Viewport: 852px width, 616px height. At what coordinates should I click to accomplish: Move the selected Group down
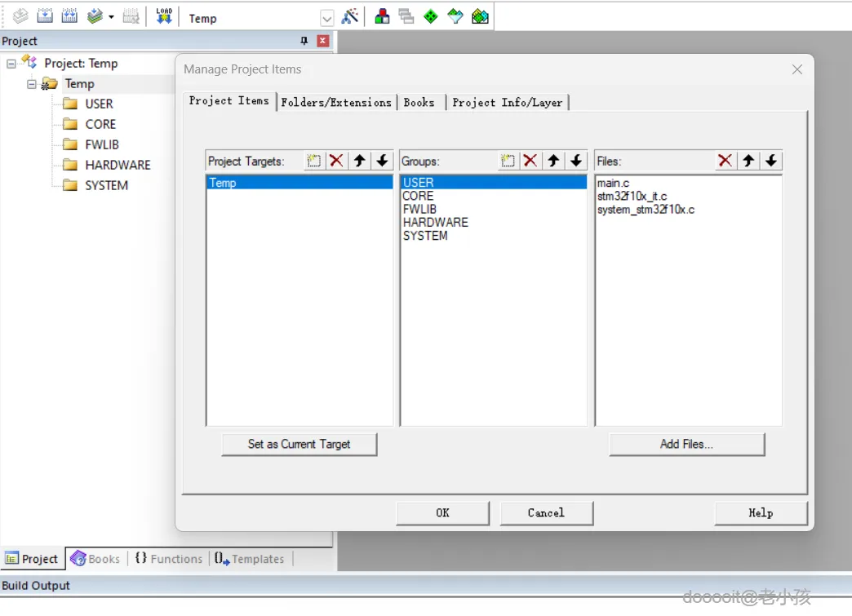[576, 161]
